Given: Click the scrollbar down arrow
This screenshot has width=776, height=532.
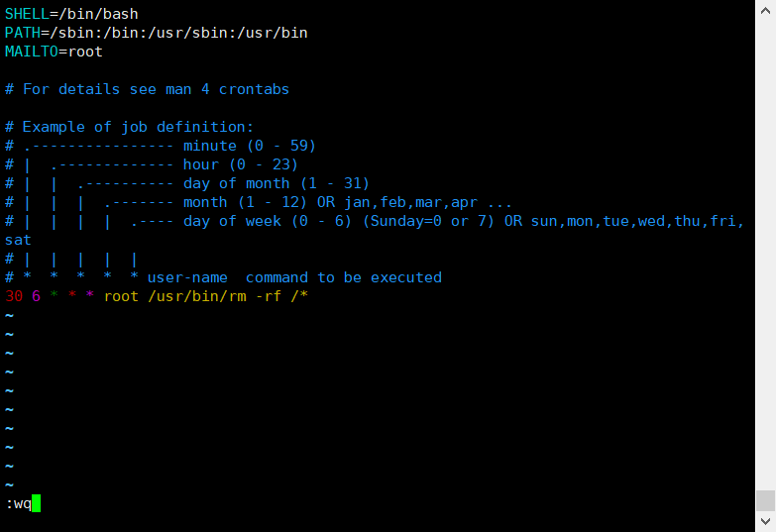Looking at the screenshot, I should (765, 521).
